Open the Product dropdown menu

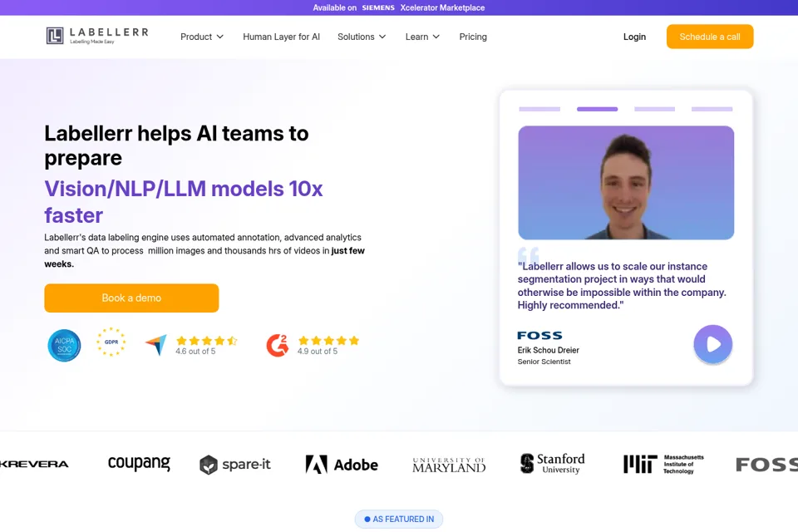click(x=202, y=37)
